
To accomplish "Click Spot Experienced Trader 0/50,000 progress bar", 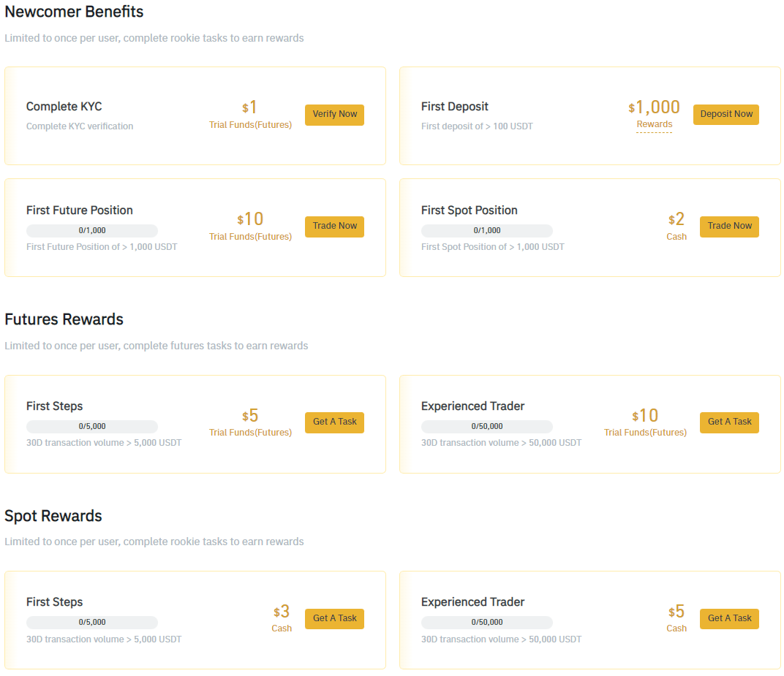I will (x=487, y=622).
